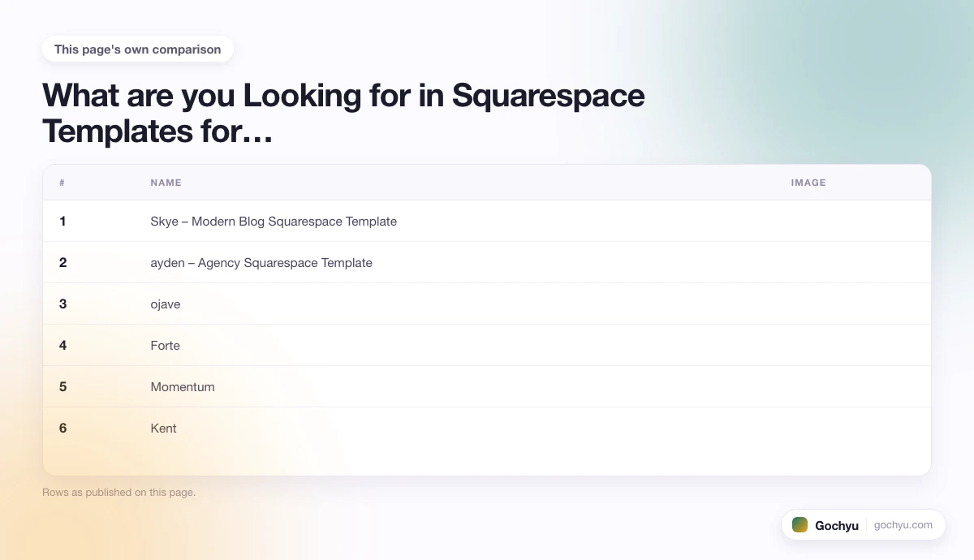Open the gochyu.com link
Viewport: 974px width, 560px height.
coord(903,525)
